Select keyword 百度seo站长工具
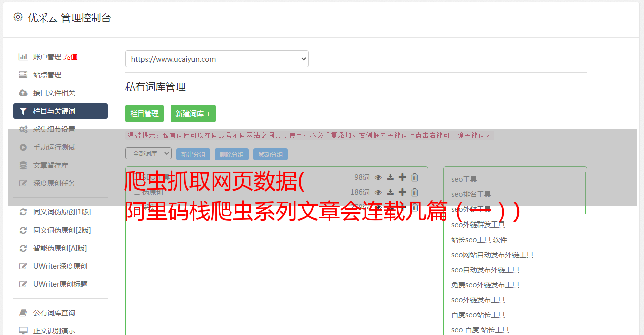 478,315
